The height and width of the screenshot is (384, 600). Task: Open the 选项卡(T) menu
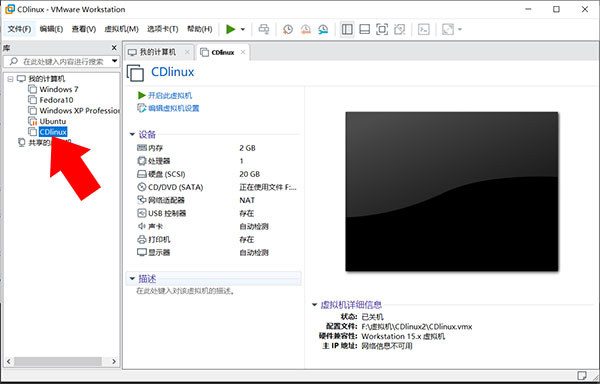[x=162, y=29]
